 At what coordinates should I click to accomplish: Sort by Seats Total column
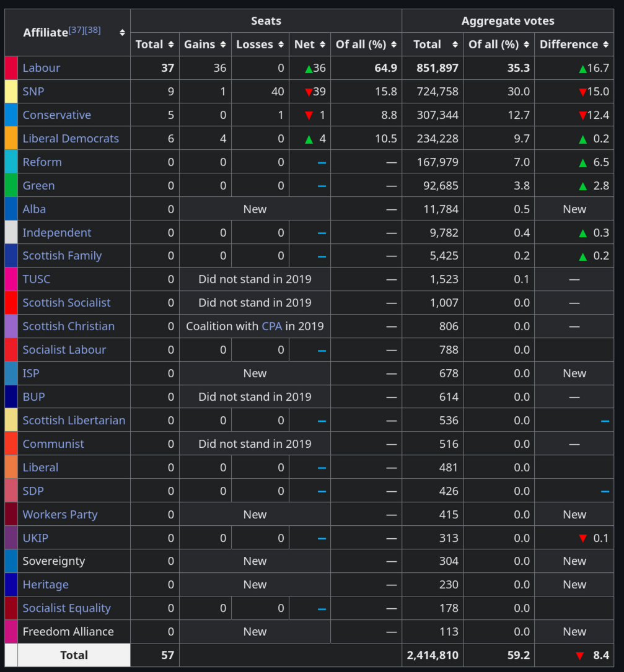click(170, 45)
